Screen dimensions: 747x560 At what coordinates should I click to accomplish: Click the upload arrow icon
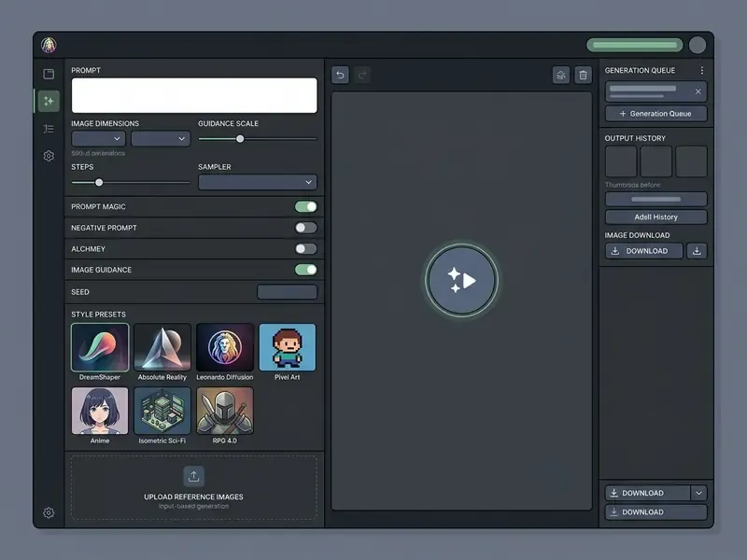[x=194, y=476]
